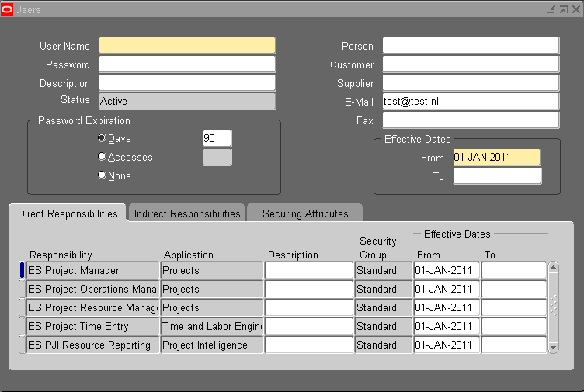This screenshot has height=392, width=584.
Task: Click user Effective Dates From field
Action: coord(497,157)
